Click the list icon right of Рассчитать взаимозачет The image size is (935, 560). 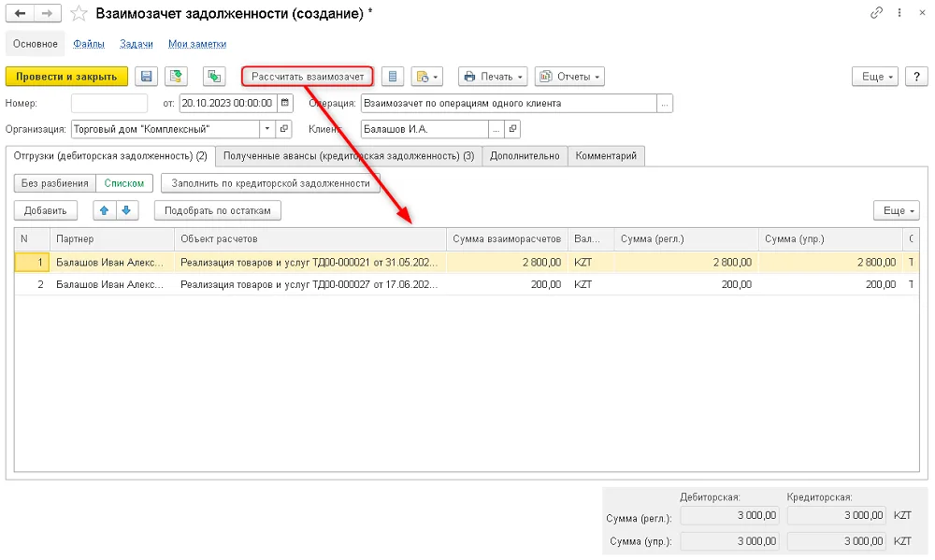(x=393, y=77)
